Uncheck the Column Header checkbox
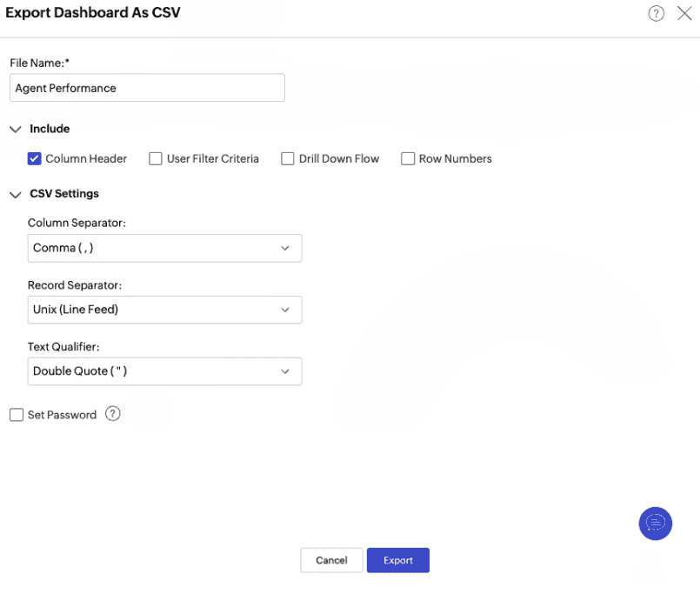Image resolution: width=700 pixels, height=594 pixels. pyautogui.click(x=35, y=159)
